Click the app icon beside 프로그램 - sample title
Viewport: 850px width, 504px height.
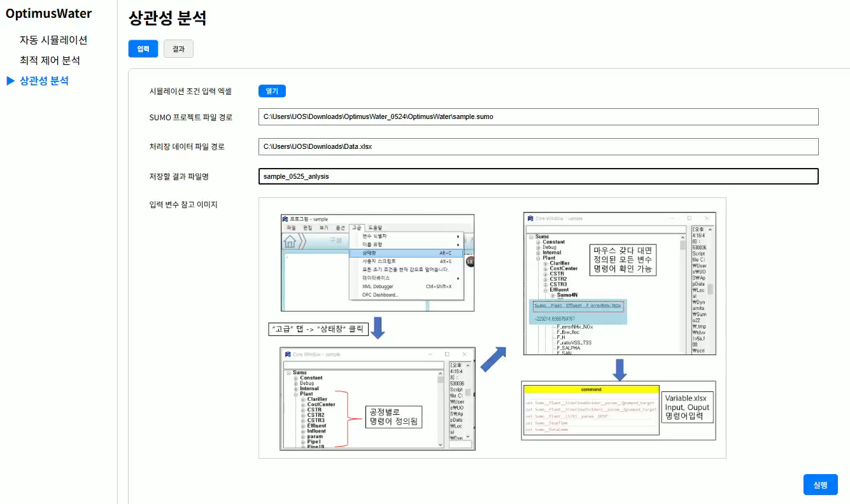[x=286, y=219]
